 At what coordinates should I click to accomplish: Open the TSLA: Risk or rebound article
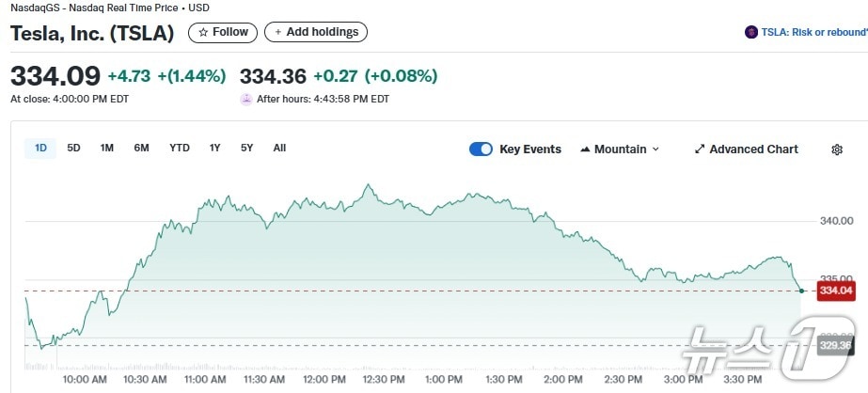click(814, 32)
